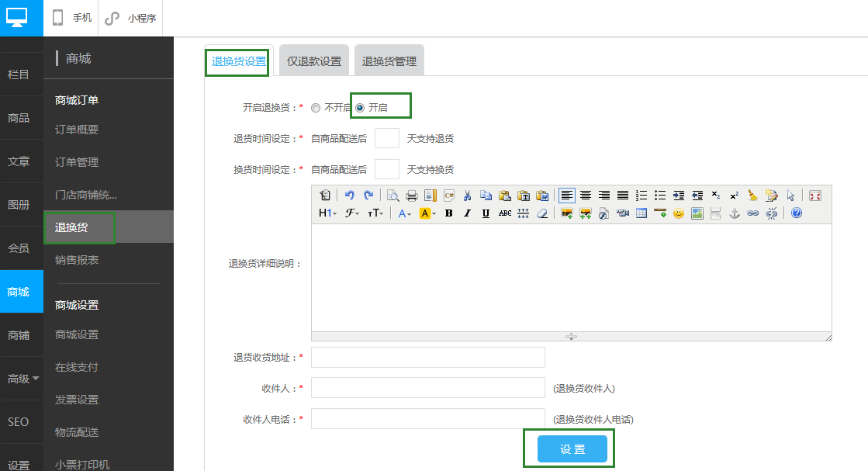Select all content with the cursor icon

[x=790, y=196]
